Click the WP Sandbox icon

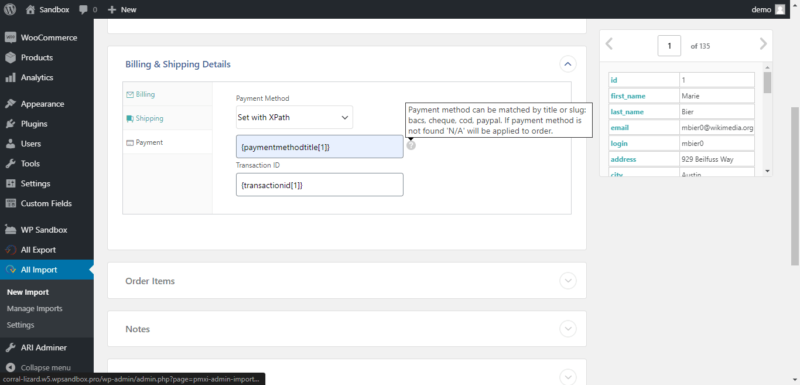tap(10, 230)
